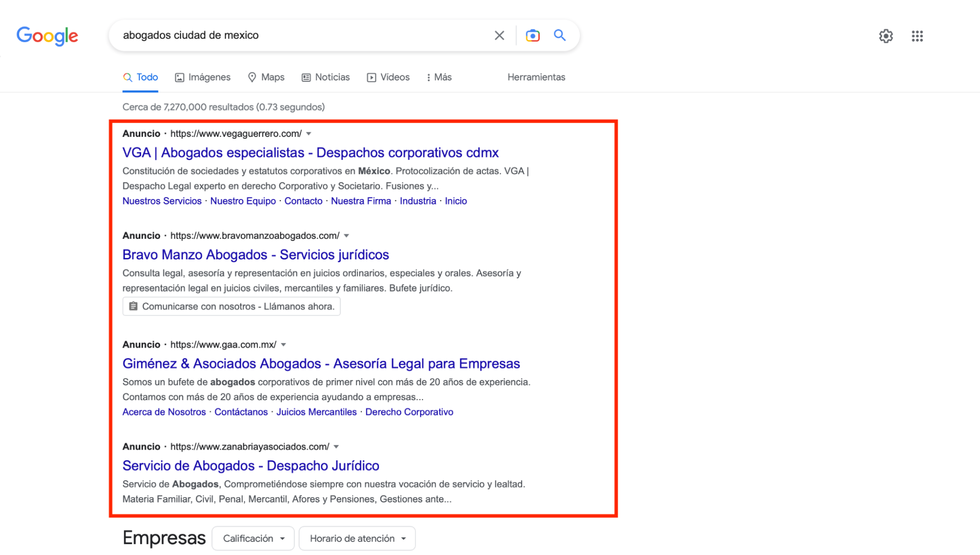Expand dropdown arrow next to zanabriayasociados.com URL
The width and height of the screenshot is (980, 555).
point(336,447)
